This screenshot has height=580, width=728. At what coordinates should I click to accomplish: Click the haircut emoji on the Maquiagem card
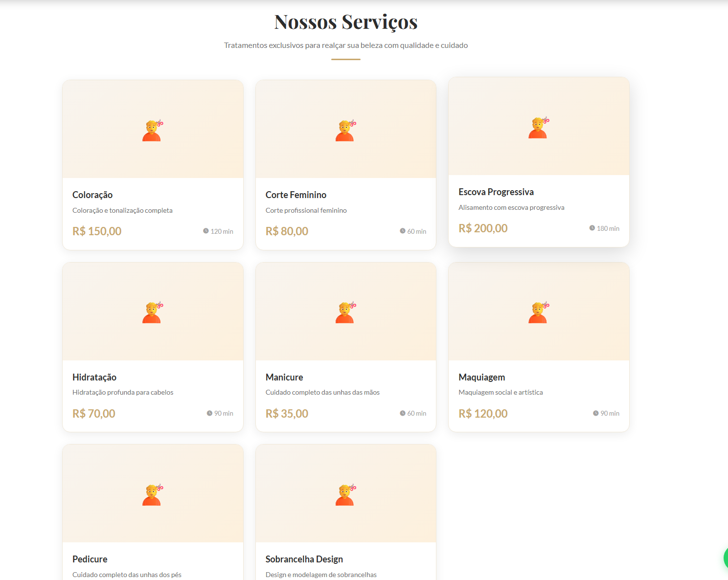pyautogui.click(x=539, y=312)
